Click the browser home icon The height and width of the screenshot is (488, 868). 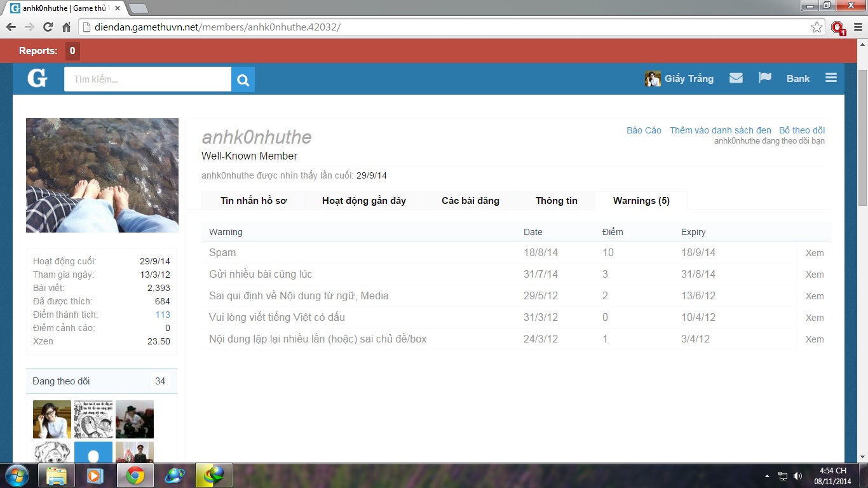click(x=66, y=27)
